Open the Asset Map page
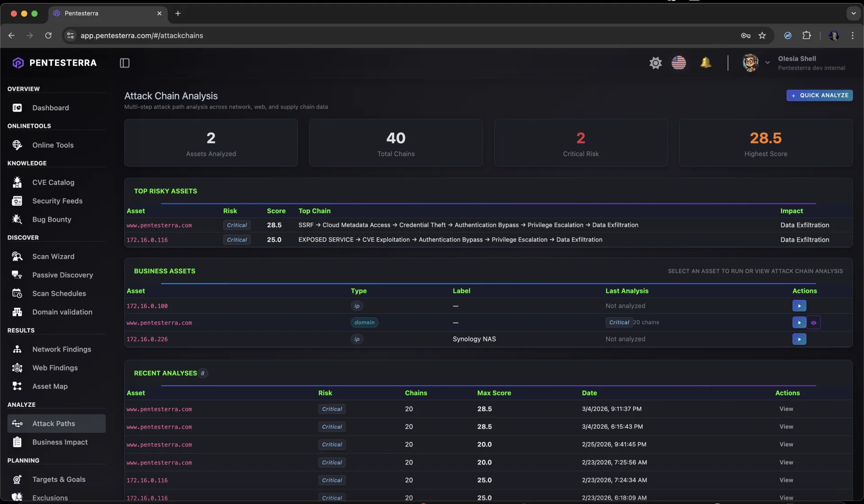864x504 pixels. [50, 386]
